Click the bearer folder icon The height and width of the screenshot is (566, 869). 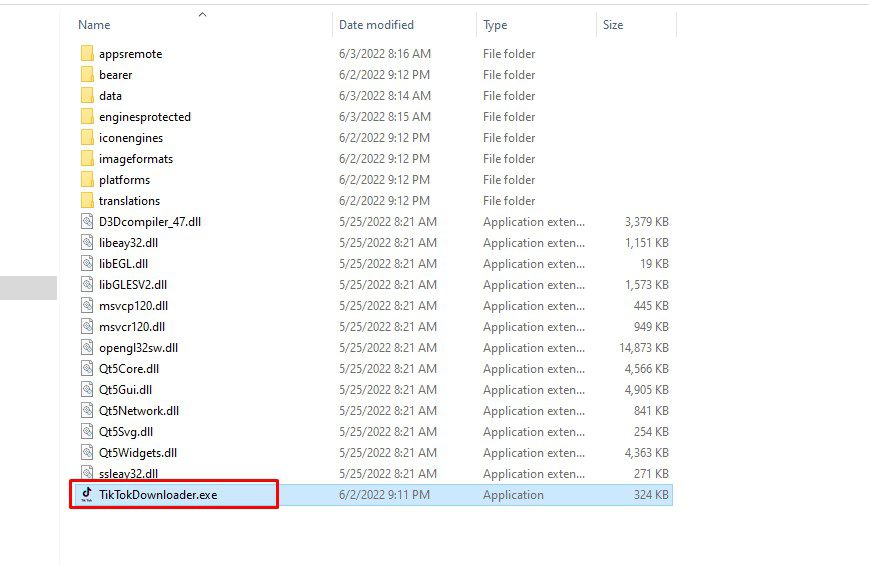87,75
